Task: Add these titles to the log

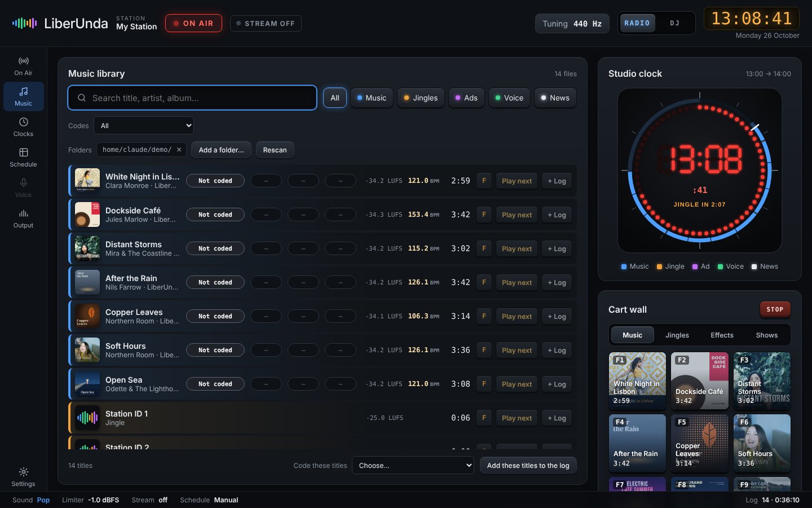Action: coord(528,465)
